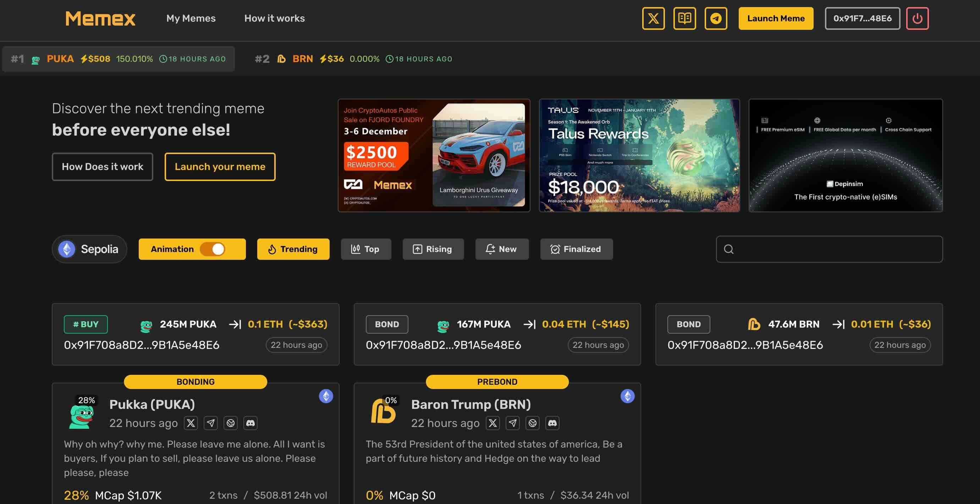Click the Launch Meme button
980x504 pixels.
coord(776,18)
